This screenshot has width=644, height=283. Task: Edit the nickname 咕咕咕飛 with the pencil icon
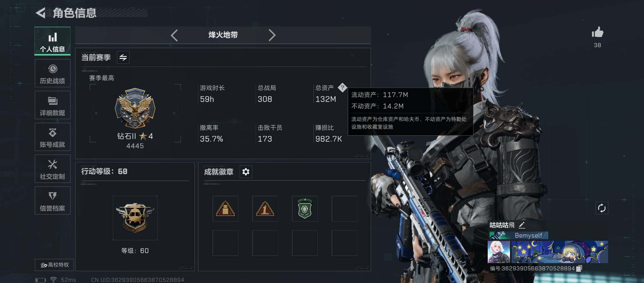click(x=522, y=225)
